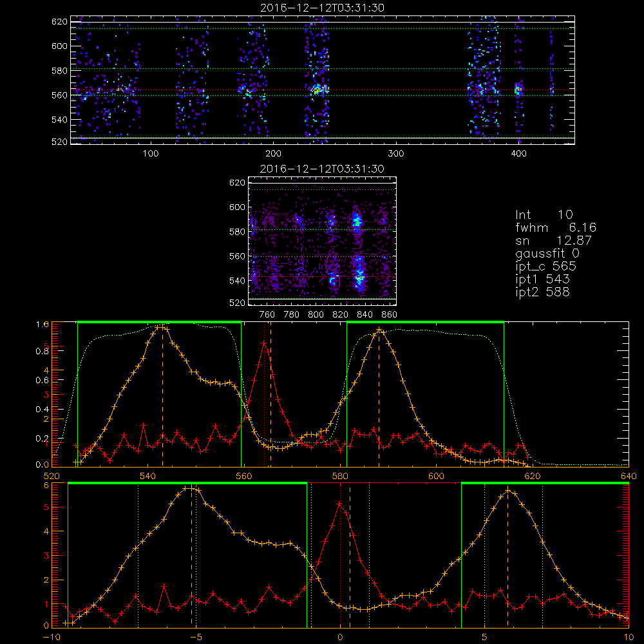The width and height of the screenshot is (644, 644).
Task: Click x-axis label 10 of bottom profile plot
Action: point(629,638)
